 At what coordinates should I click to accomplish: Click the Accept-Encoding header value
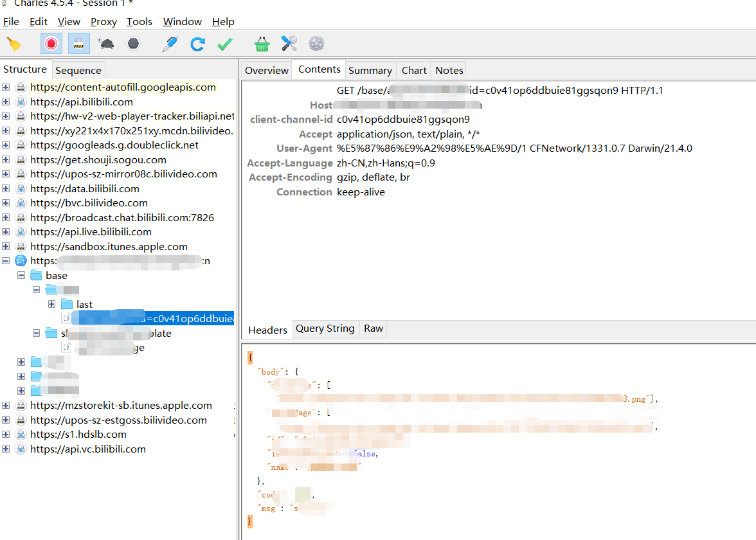pyautogui.click(x=373, y=177)
